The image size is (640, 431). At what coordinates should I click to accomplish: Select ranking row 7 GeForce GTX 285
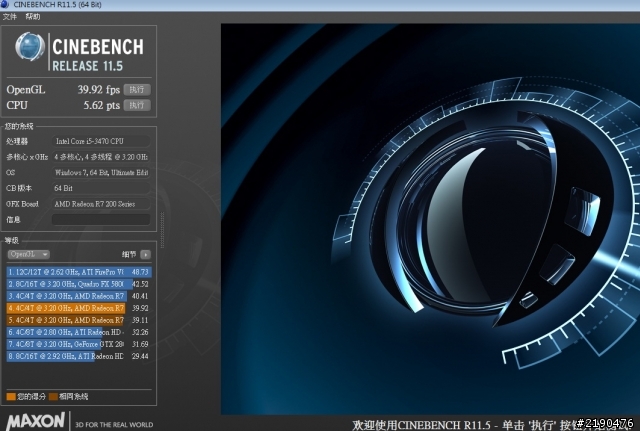(x=79, y=344)
